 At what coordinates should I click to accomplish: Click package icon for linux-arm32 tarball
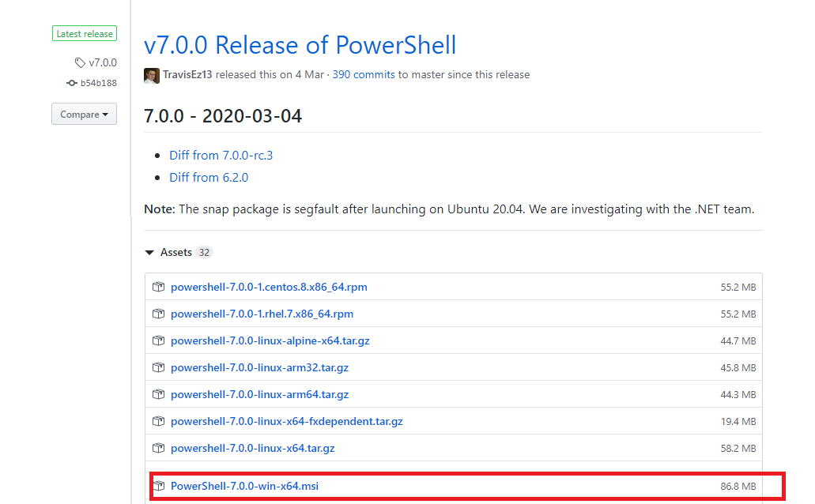(158, 367)
